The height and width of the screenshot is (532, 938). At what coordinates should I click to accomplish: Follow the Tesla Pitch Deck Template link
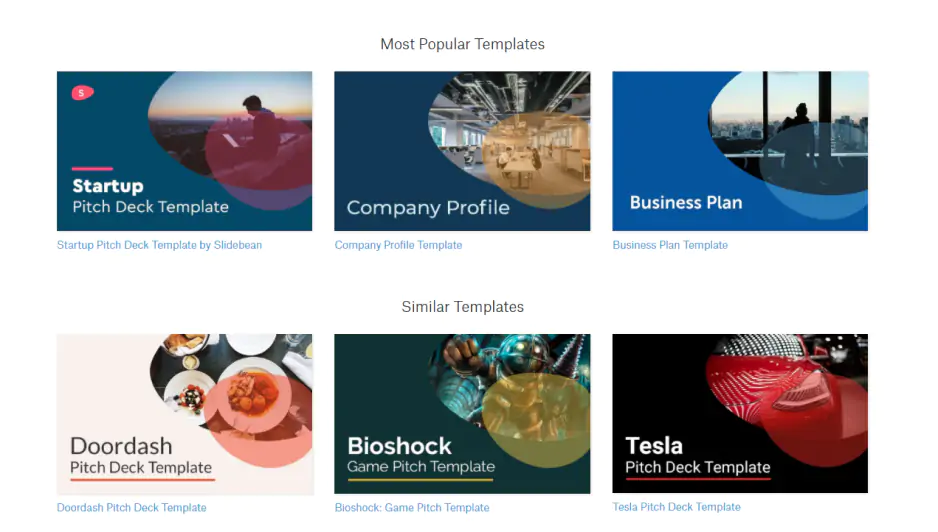point(676,507)
